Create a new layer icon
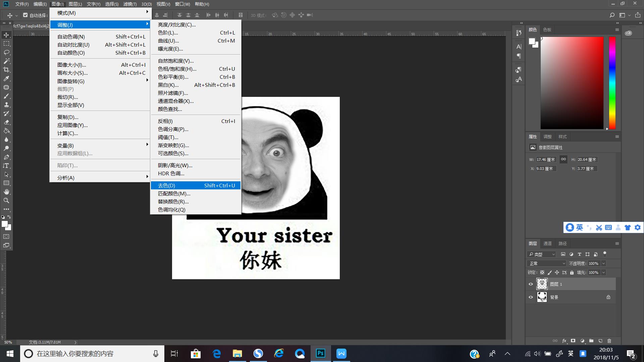The width and height of the screenshot is (644, 362). coord(600,341)
